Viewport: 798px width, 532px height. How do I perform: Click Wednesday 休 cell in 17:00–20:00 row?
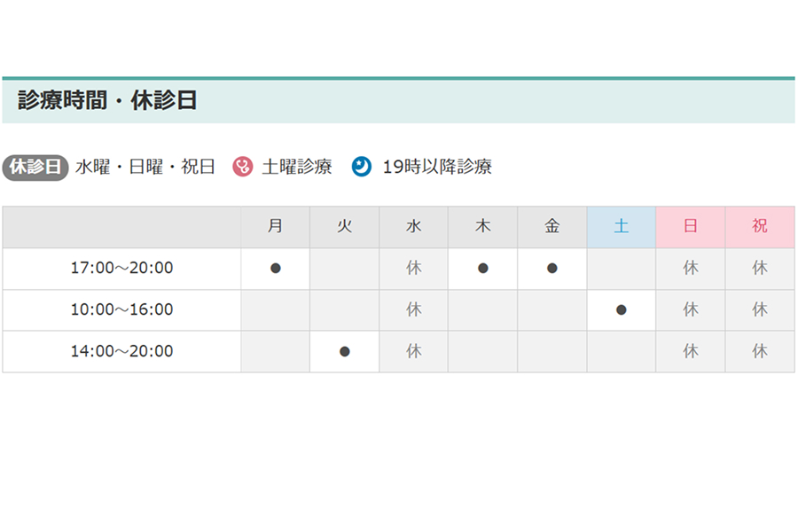pos(413,268)
